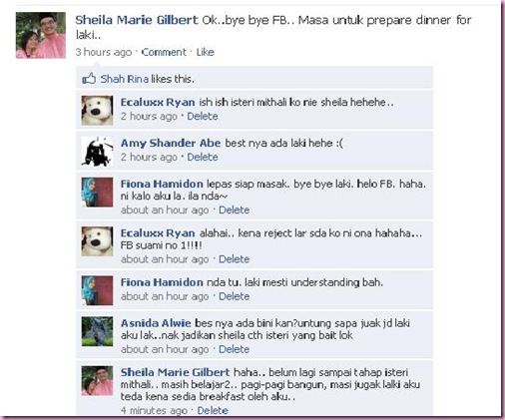Click the Comment link under the post
Viewport: 505px width, 420px height.
coord(164,52)
